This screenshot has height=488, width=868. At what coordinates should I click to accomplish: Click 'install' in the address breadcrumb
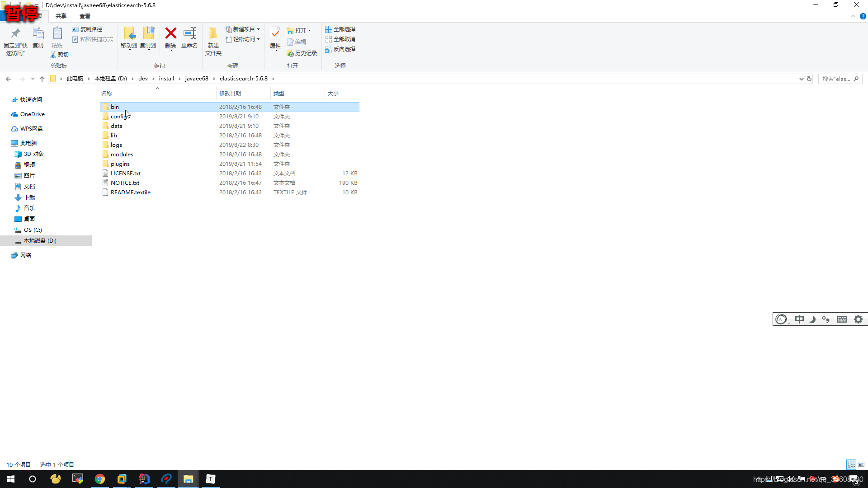[166, 79]
